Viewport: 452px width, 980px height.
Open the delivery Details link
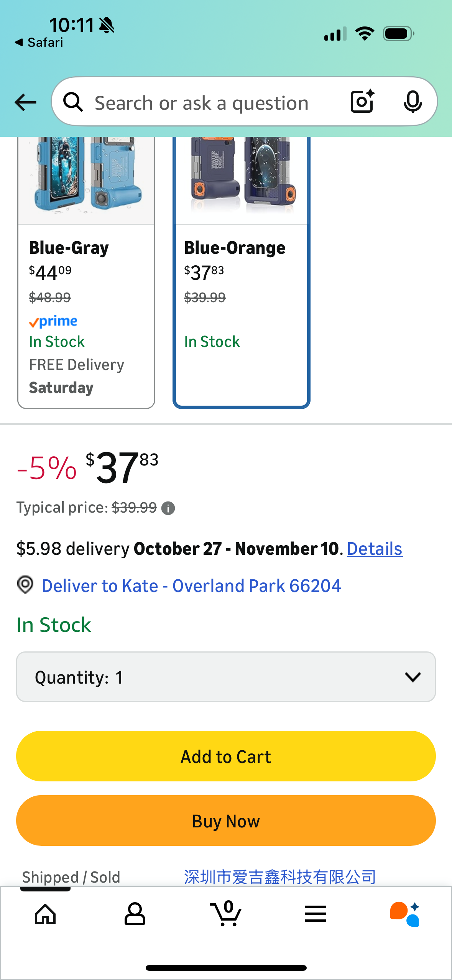375,549
